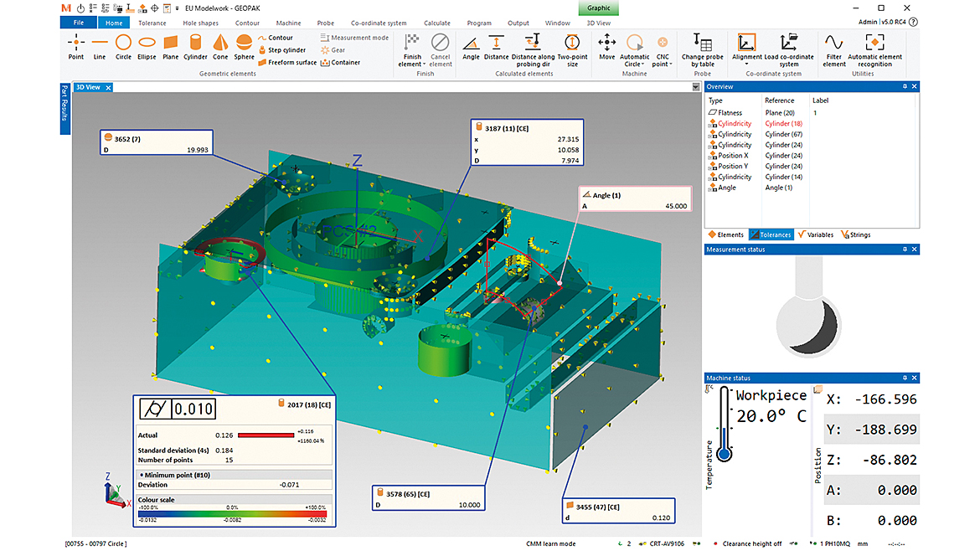980x551 pixels.
Task: Select the Distance calculation tool
Action: click(496, 49)
